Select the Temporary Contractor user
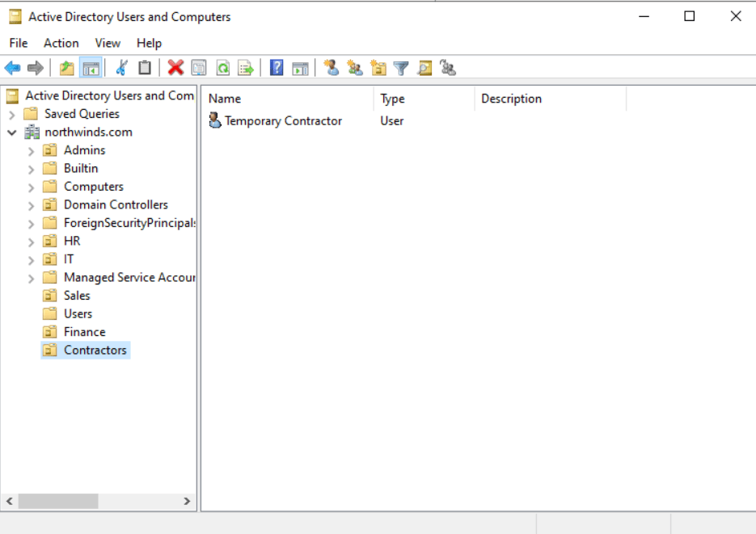 [x=283, y=121]
